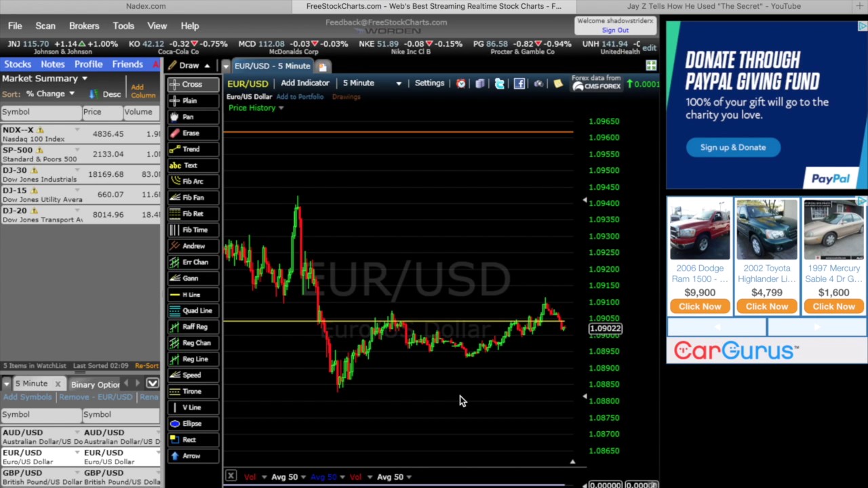Select the Fib Arc tool
The image size is (868, 488).
click(x=193, y=182)
